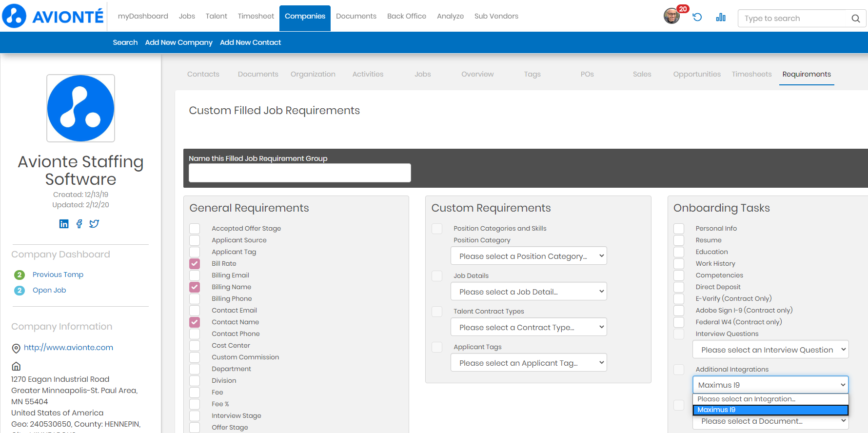Click the Avionte logo in header

[53, 16]
